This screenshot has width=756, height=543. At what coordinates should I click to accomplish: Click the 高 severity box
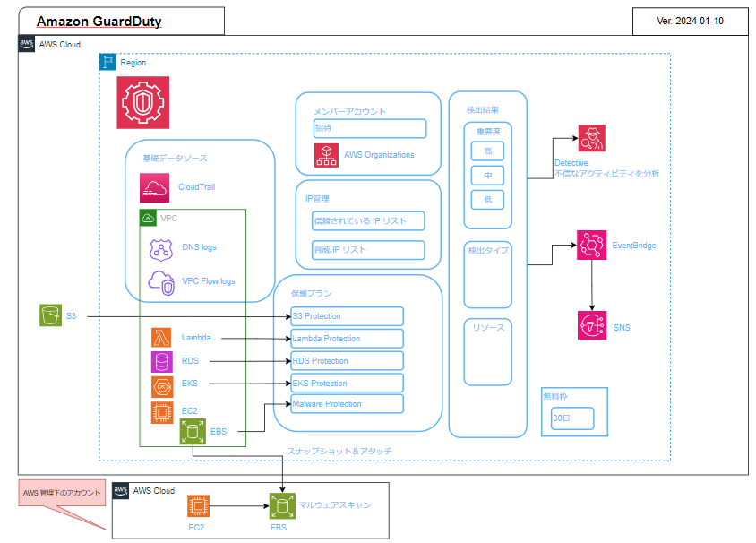pos(488,151)
